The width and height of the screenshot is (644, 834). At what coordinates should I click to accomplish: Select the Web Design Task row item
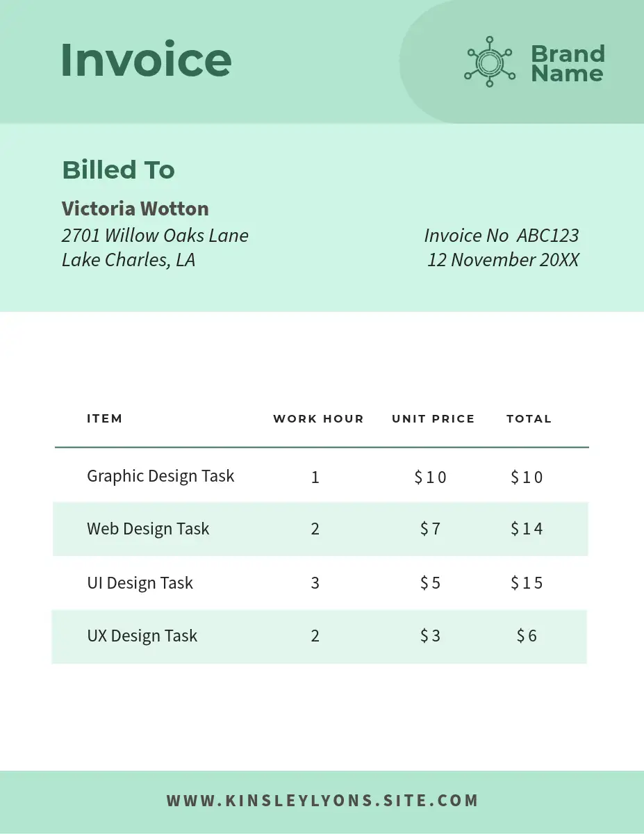coord(148,529)
